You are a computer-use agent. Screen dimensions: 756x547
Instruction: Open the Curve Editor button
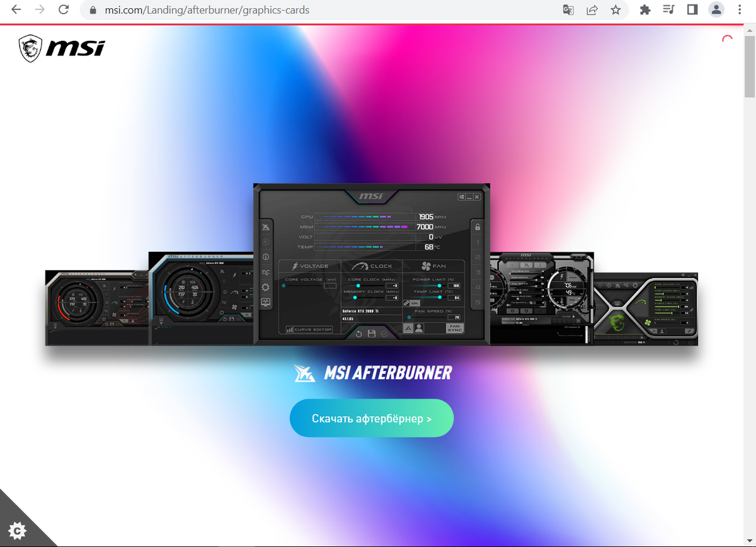click(309, 330)
